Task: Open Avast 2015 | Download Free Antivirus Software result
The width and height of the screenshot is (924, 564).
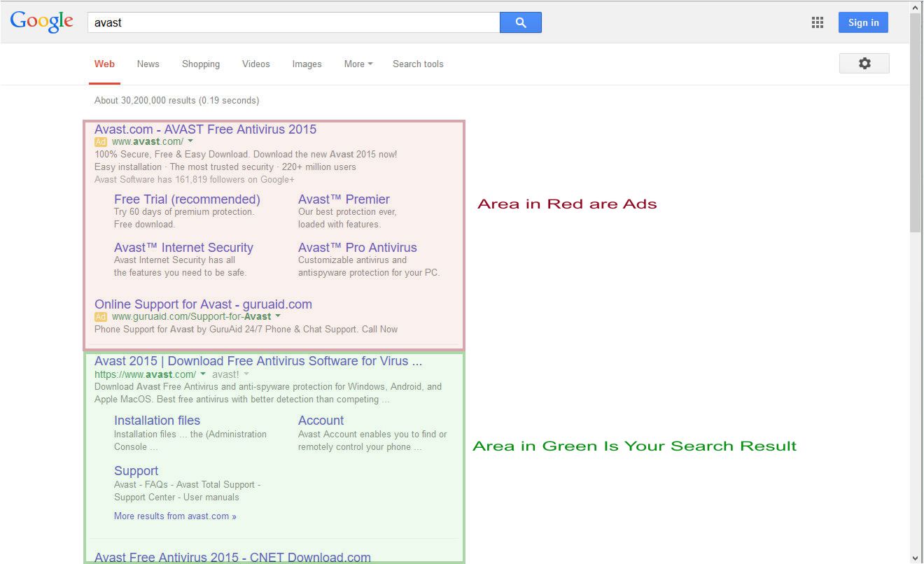Action: 258,362
